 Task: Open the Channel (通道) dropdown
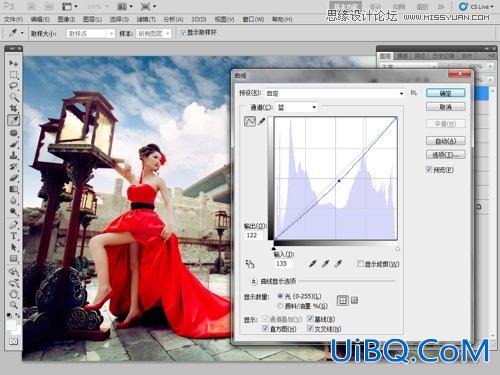[x=297, y=107]
